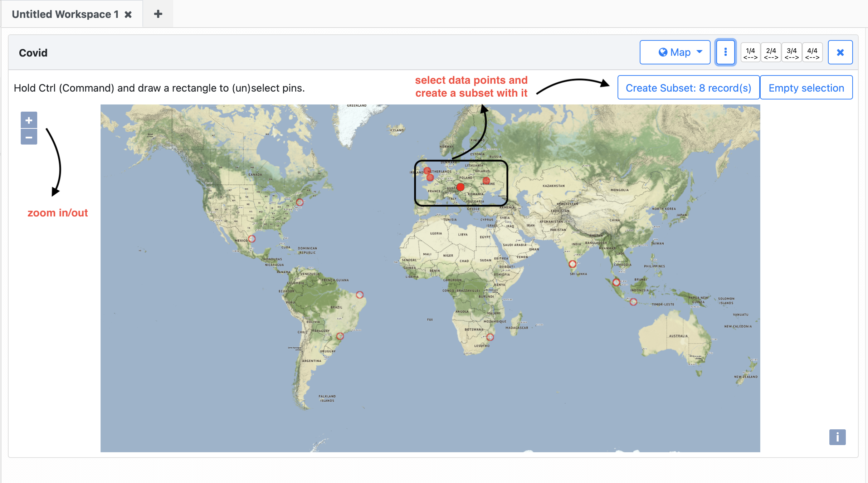Set panel width to 3/4
868x483 pixels.
(792, 53)
